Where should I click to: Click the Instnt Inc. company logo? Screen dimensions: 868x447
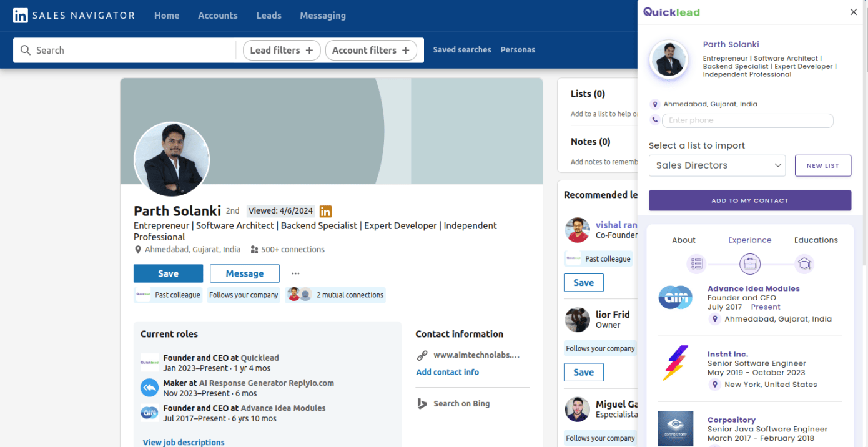click(676, 363)
